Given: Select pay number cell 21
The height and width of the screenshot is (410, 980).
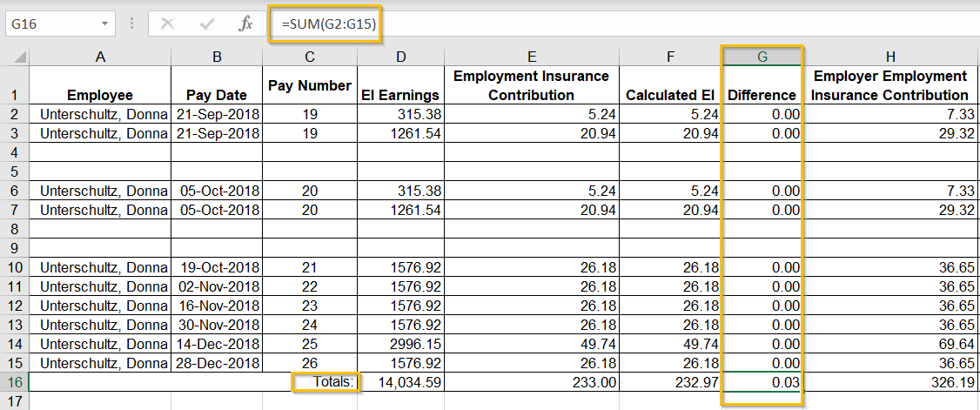Looking at the screenshot, I should click(x=310, y=267).
